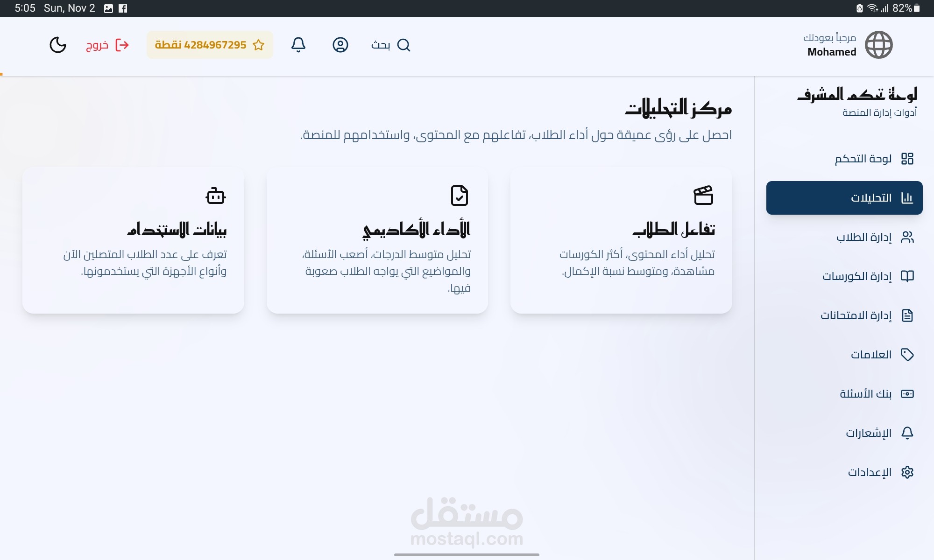Open the بيانات الاستخدام usage data card
This screenshot has width=934, height=560.
point(133,240)
